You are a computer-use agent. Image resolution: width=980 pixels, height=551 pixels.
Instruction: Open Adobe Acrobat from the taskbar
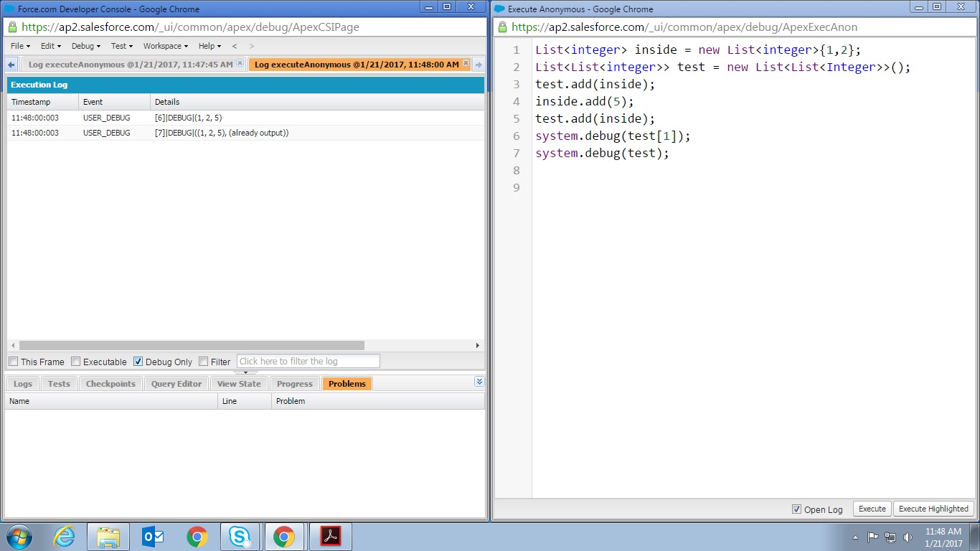(x=330, y=537)
